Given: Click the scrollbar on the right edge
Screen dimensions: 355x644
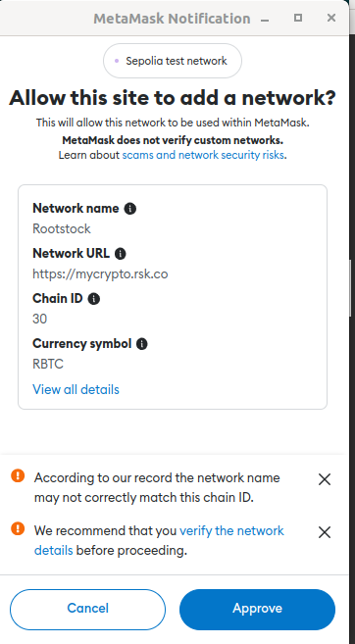Looking at the screenshot, I should click(350, 287).
